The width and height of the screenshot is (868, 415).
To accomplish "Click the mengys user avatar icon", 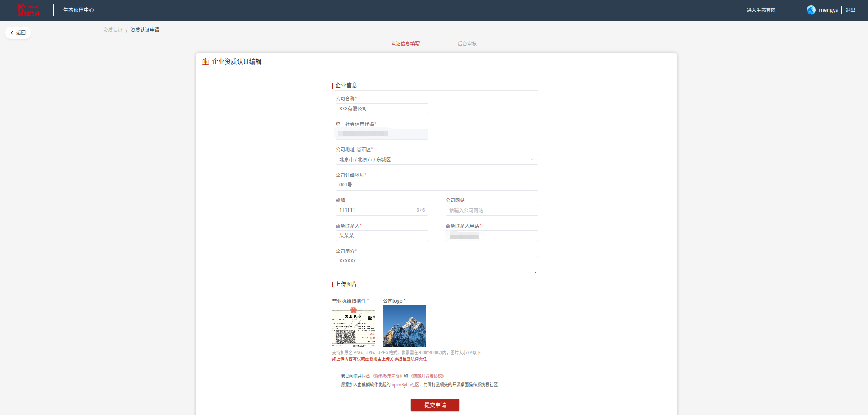I will (x=811, y=10).
